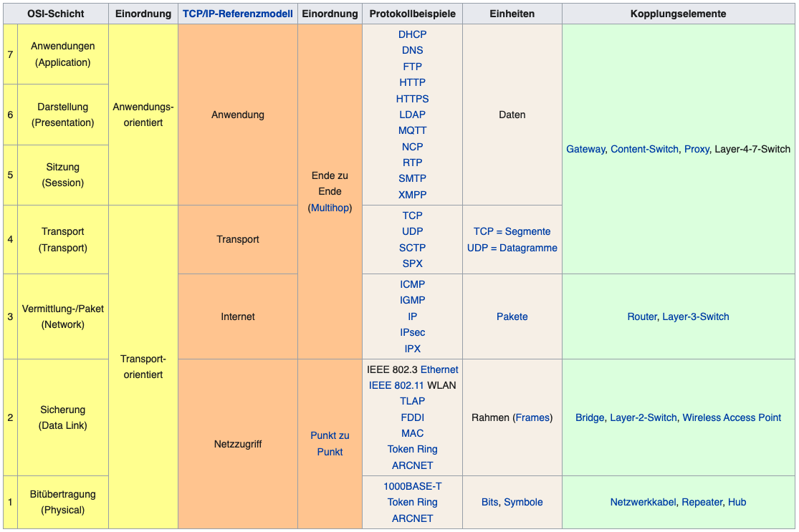Click the HTTPS link
Viewport: 799px width, 532px height.
click(412, 99)
